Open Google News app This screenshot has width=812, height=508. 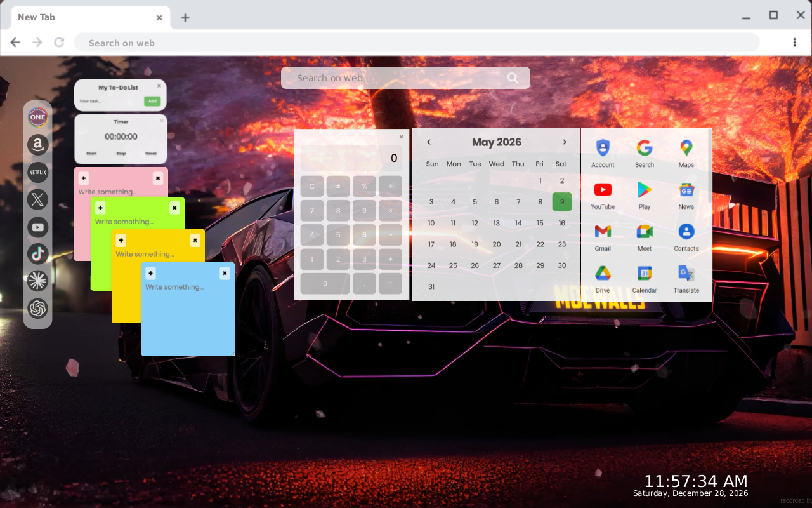pos(686,196)
